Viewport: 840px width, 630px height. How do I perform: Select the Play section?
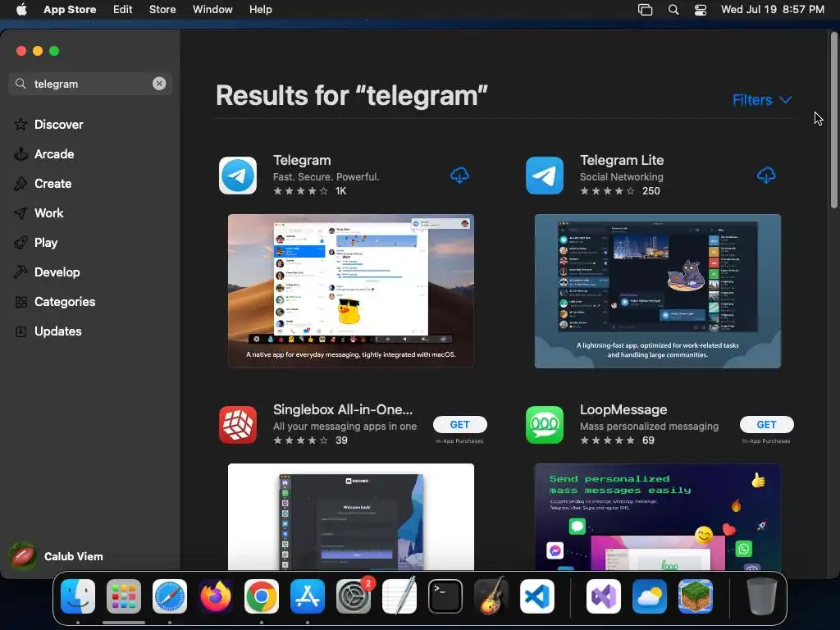tap(46, 242)
